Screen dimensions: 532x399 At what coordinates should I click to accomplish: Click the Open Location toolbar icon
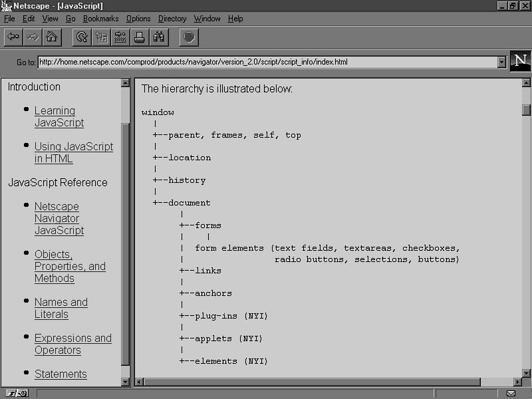point(120,37)
